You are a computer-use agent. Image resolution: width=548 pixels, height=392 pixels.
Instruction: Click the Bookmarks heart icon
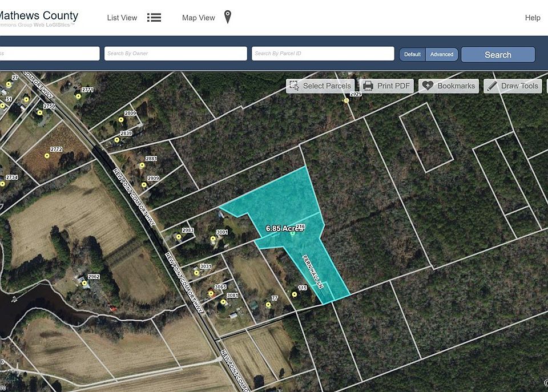tap(428, 86)
